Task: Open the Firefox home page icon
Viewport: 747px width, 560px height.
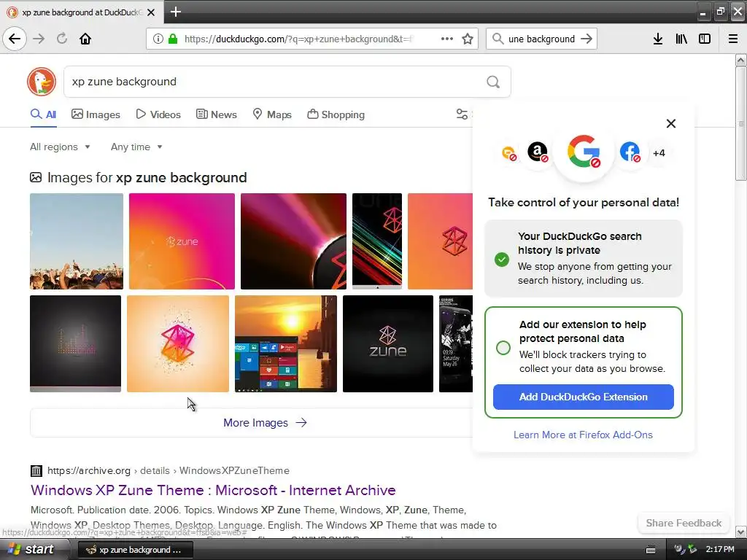Action: (x=85, y=39)
